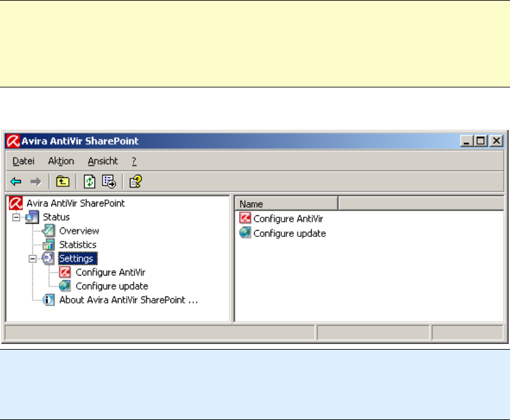
Task: Select Configure AntiVir text in the tree
Action: coord(111,272)
